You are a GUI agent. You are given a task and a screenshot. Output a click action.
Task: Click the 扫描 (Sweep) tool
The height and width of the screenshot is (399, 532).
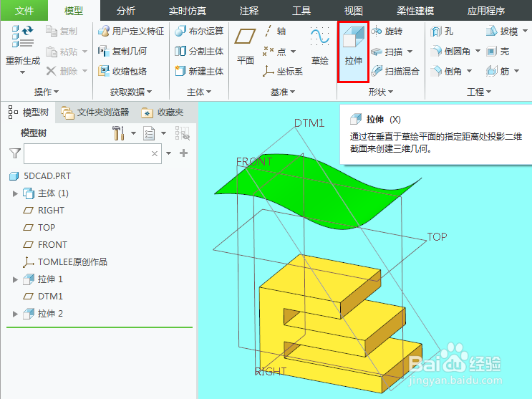click(x=387, y=52)
